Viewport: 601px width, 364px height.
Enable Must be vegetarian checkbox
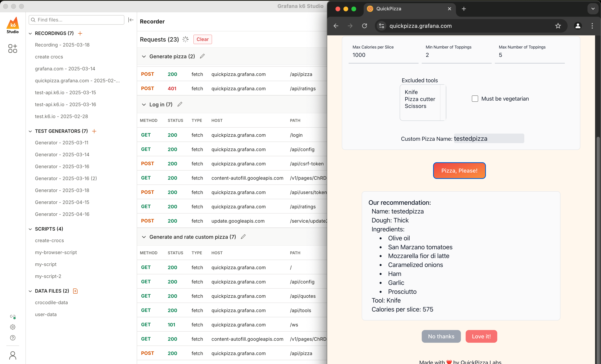475,99
